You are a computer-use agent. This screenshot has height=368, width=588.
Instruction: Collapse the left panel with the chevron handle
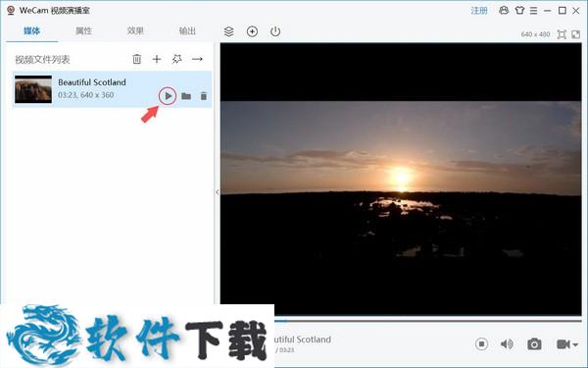pos(218,192)
